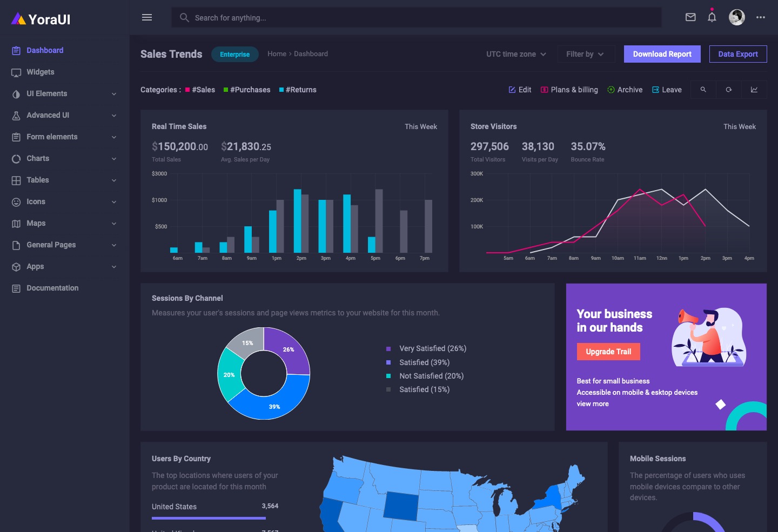Click the Dashboard breadcrumb text
Screen dimensions: 778x532
(x=311, y=54)
